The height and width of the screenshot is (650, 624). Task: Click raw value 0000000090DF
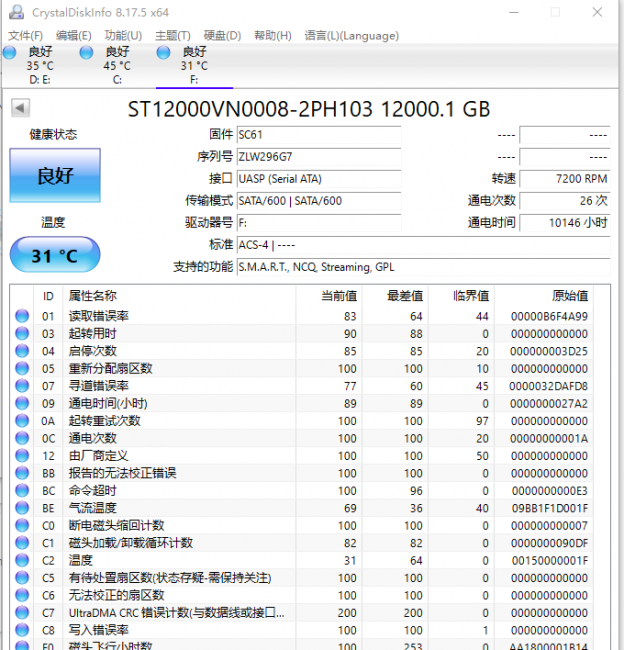point(549,543)
